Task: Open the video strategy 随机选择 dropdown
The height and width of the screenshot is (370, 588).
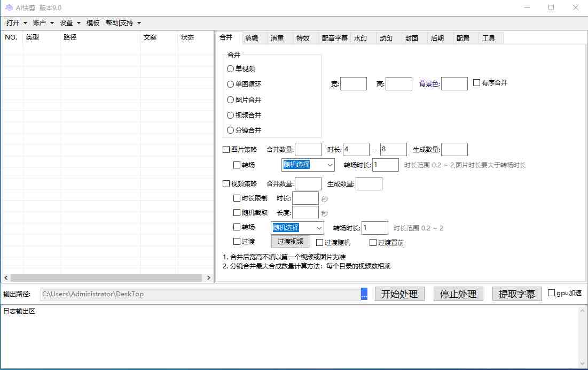Action: click(x=297, y=228)
